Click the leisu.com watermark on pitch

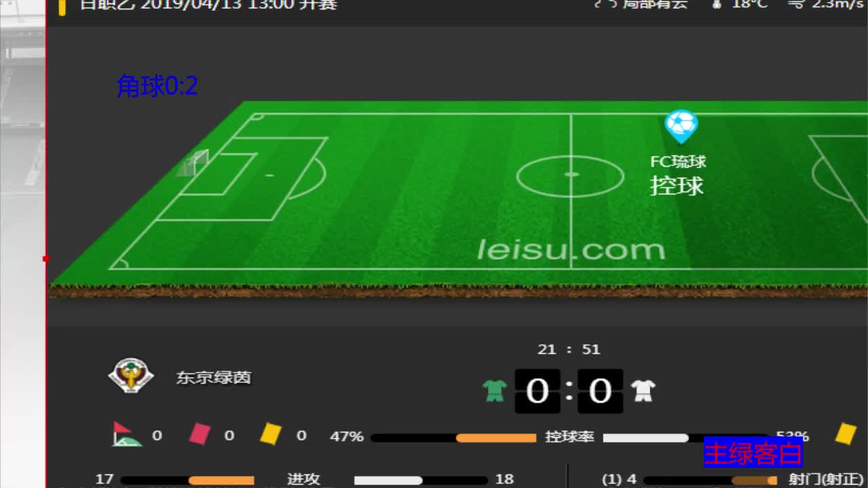point(571,250)
